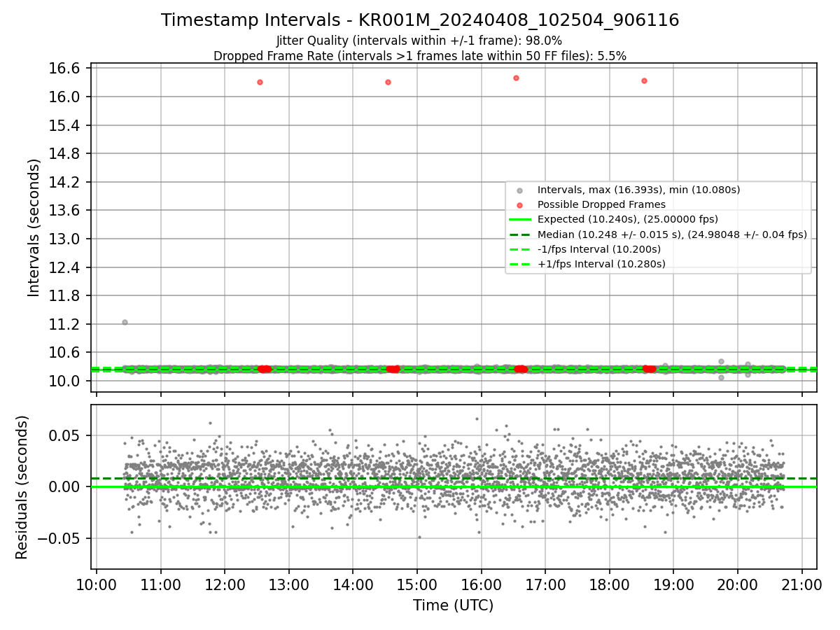Click the x-axis tick label 12:00
Viewport: 840px width, 630px height.
click(225, 585)
